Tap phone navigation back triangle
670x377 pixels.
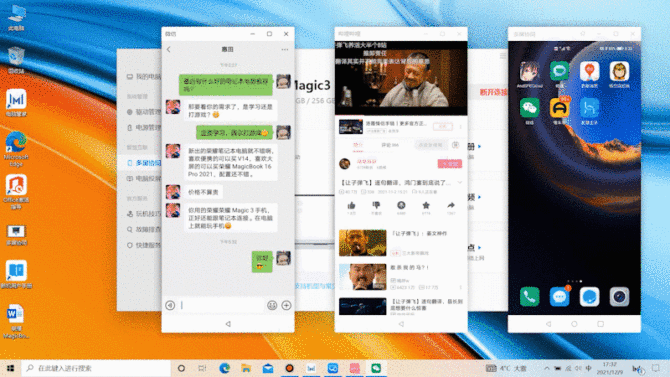(x=549, y=324)
